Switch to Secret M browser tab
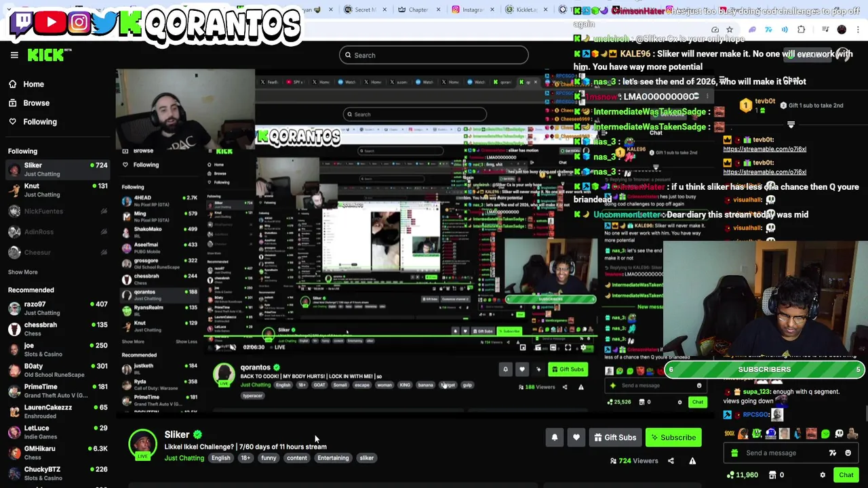The width and height of the screenshot is (868, 488). point(363,9)
